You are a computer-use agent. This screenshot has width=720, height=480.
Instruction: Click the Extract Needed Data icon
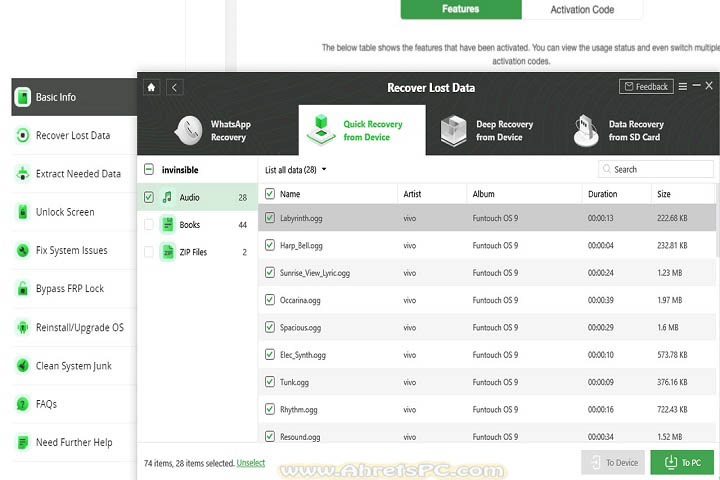coord(22,174)
